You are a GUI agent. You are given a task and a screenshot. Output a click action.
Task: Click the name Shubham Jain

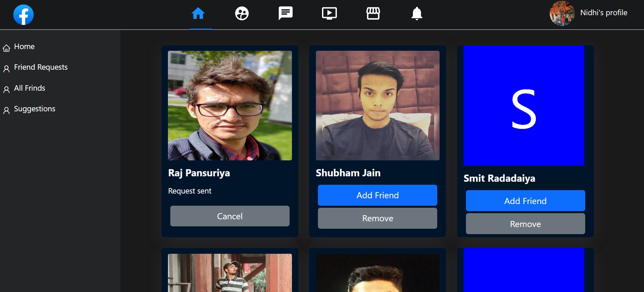tap(348, 173)
